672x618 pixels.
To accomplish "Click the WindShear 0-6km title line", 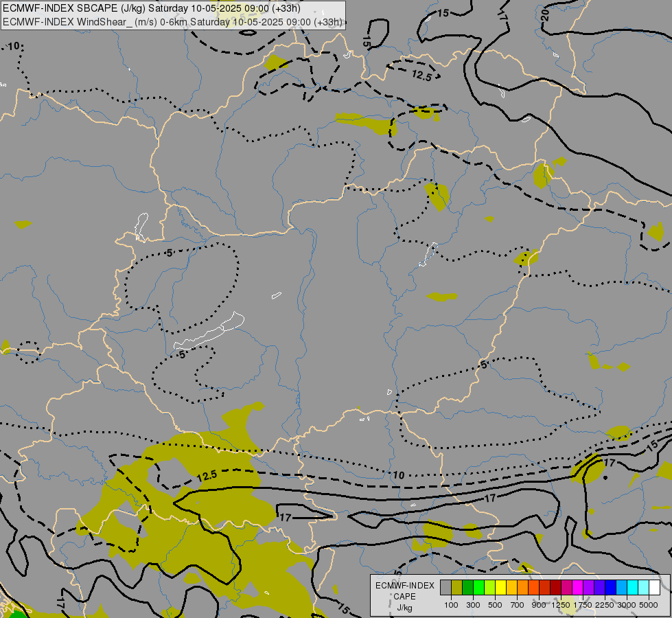I will [173, 22].
